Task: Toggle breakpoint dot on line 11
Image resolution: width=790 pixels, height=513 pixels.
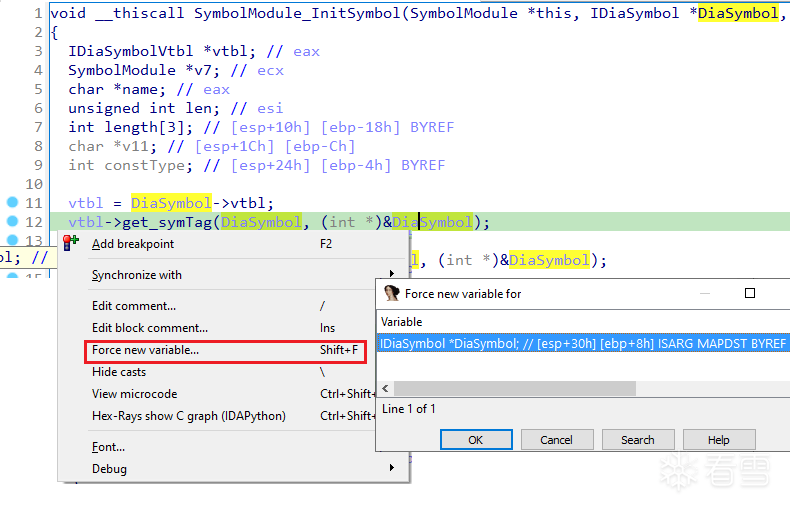Action: [13, 203]
